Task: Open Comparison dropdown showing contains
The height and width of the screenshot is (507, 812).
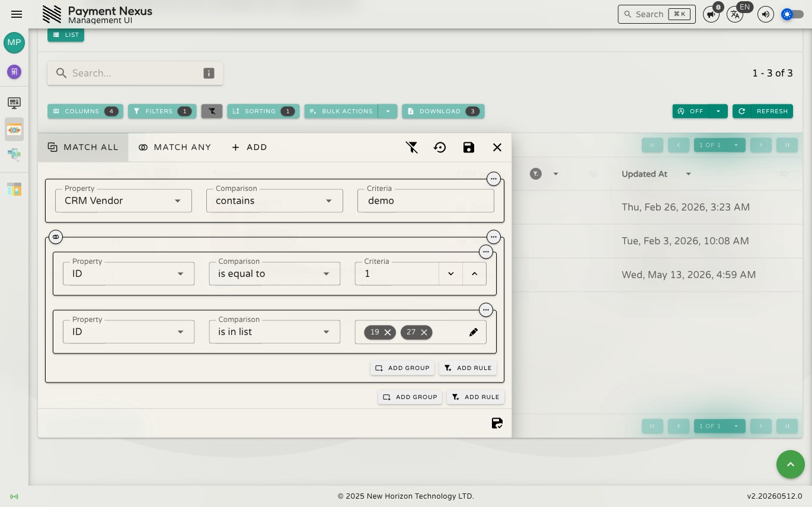Action: pyautogui.click(x=274, y=200)
